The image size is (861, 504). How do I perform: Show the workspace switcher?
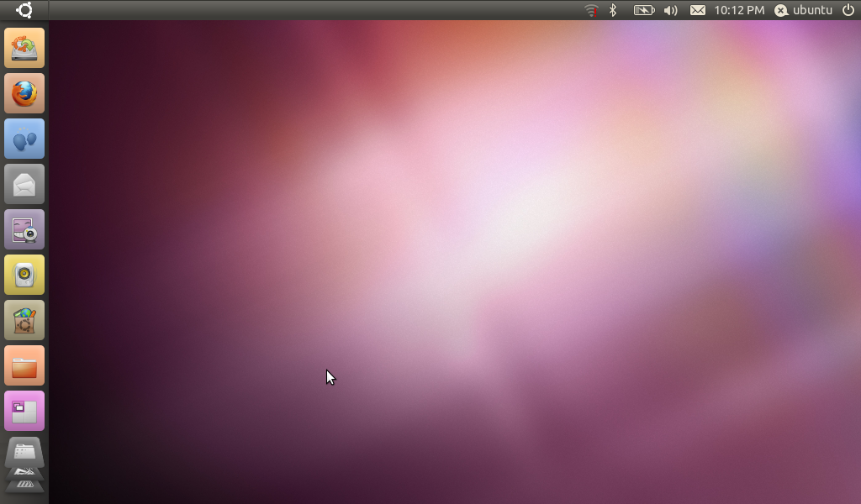(x=24, y=411)
